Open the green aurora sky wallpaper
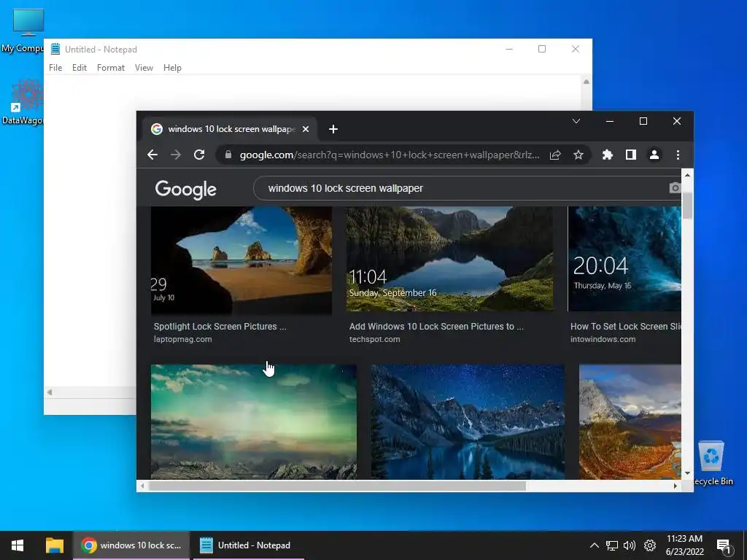This screenshot has height=560, width=747. [253, 421]
